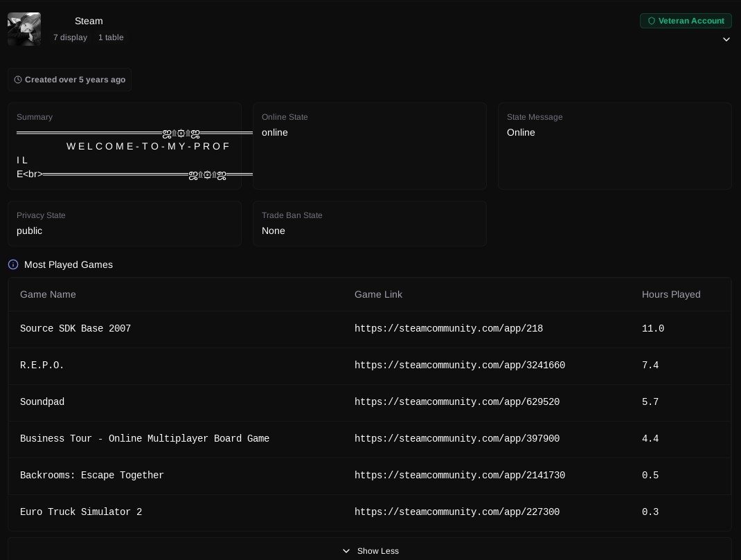The width and height of the screenshot is (741, 560).
Task: Click the State Message card label
Action: pyautogui.click(x=535, y=117)
